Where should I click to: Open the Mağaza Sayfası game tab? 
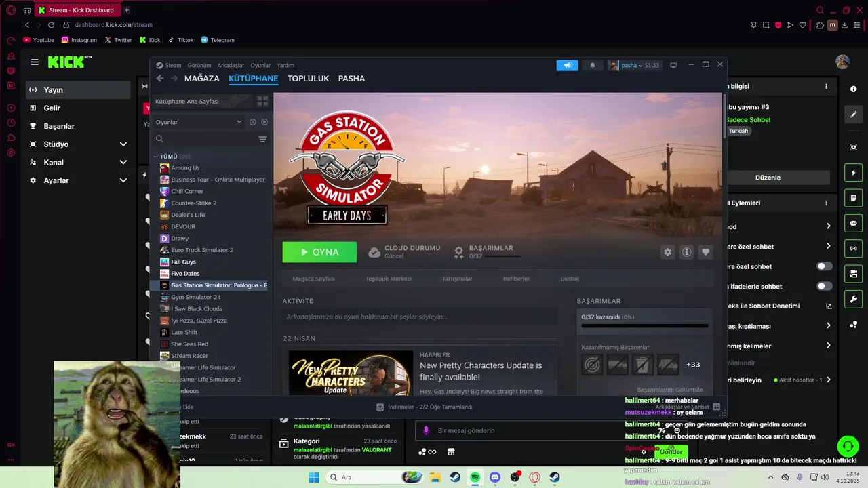(313, 279)
